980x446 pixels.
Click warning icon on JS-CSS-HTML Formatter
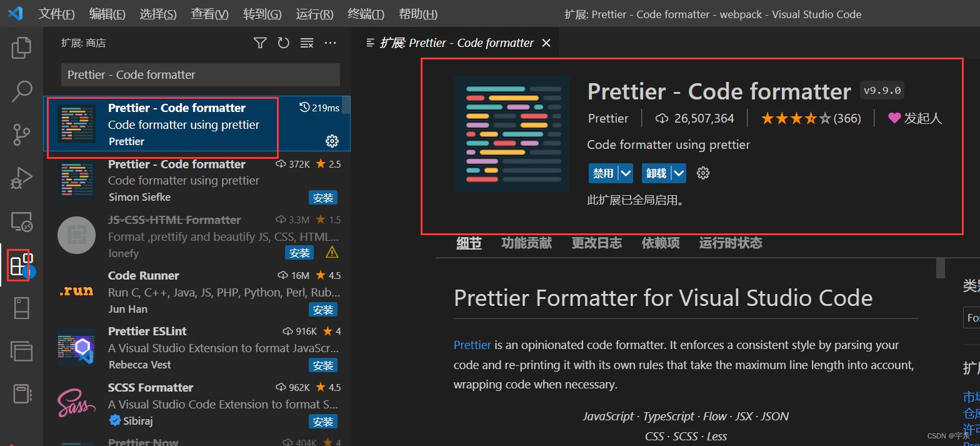pyautogui.click(x=332, y=252)
